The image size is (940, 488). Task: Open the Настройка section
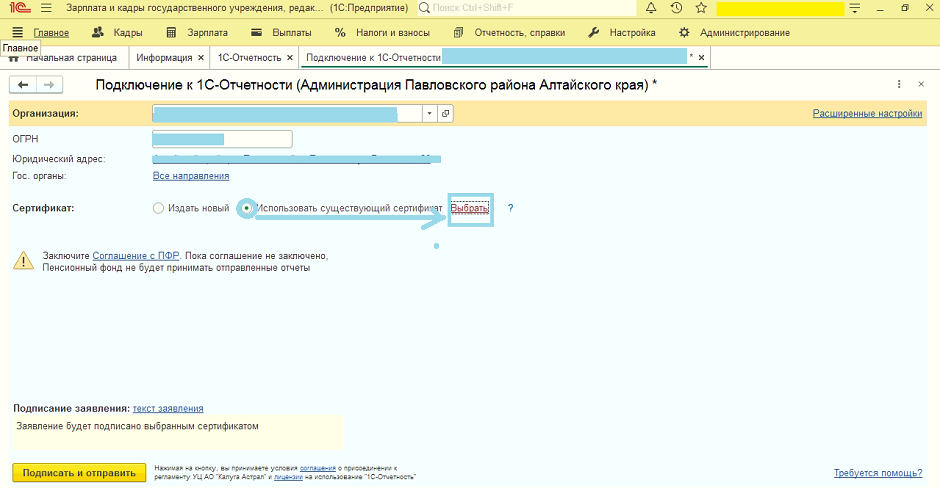[622, 33]
